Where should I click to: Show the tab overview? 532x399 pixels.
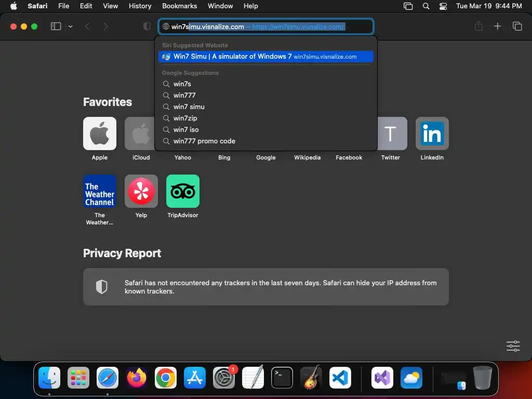pyautogui.click(x=517, y=26)
